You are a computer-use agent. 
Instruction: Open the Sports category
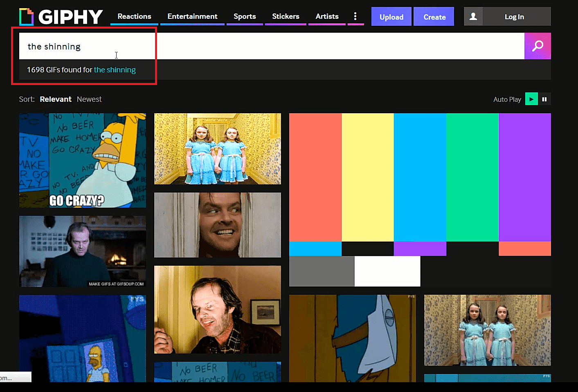245,16
